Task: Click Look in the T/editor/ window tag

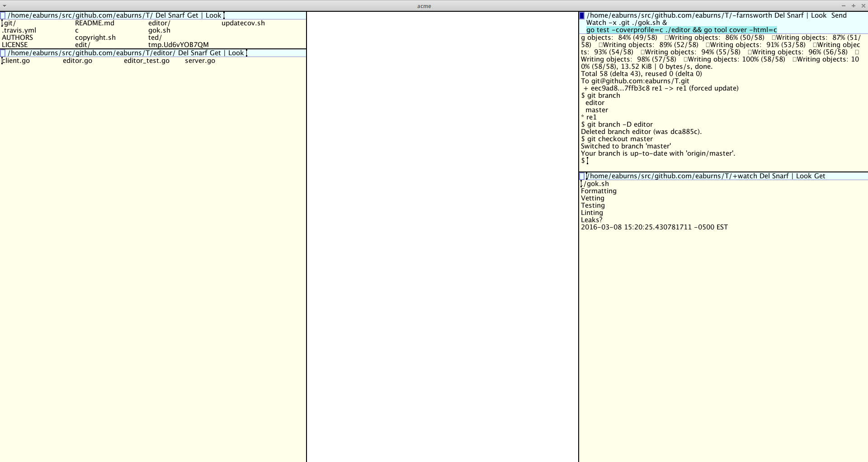Action: [236, 53]
